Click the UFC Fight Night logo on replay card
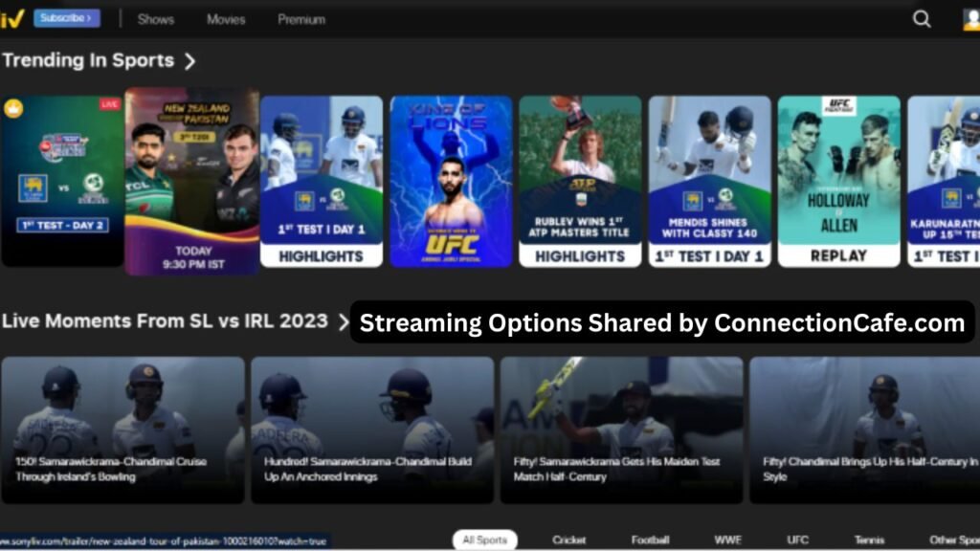This screenshot has width=980, height=551. point(838,105)
